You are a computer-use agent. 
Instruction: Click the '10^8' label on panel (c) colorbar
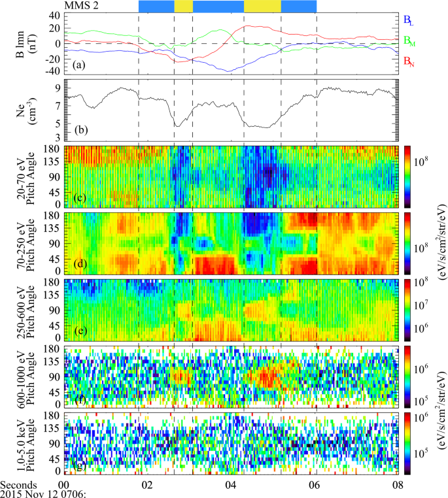coord(421,161)
